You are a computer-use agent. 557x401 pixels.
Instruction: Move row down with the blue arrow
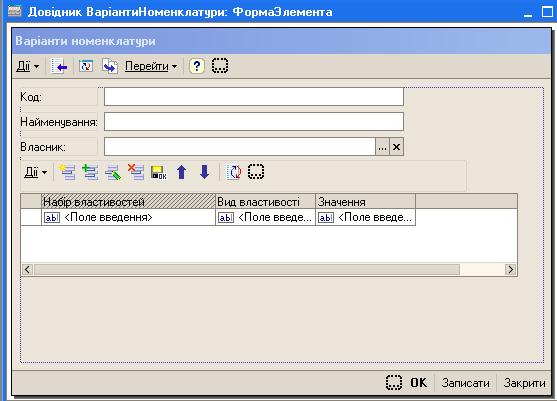204,172
